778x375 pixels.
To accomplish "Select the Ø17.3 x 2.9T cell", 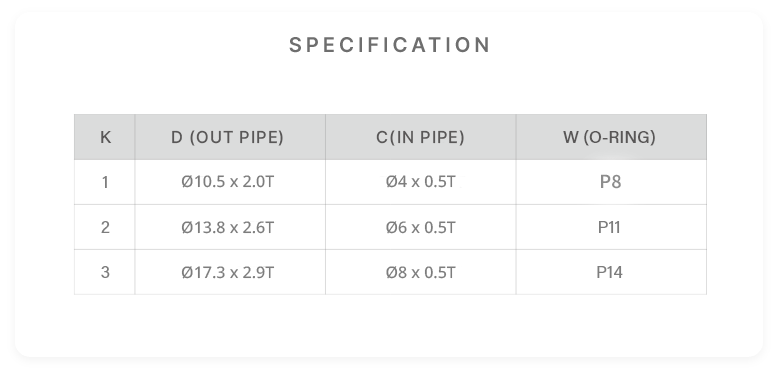I will point(230,272).
